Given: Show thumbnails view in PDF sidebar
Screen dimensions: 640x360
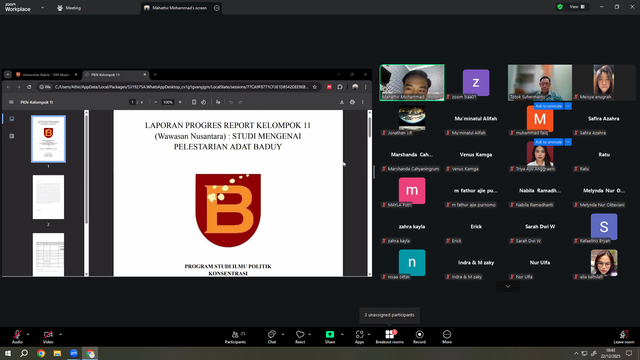Looking at the screenshot, I should (x=12, y=119).
